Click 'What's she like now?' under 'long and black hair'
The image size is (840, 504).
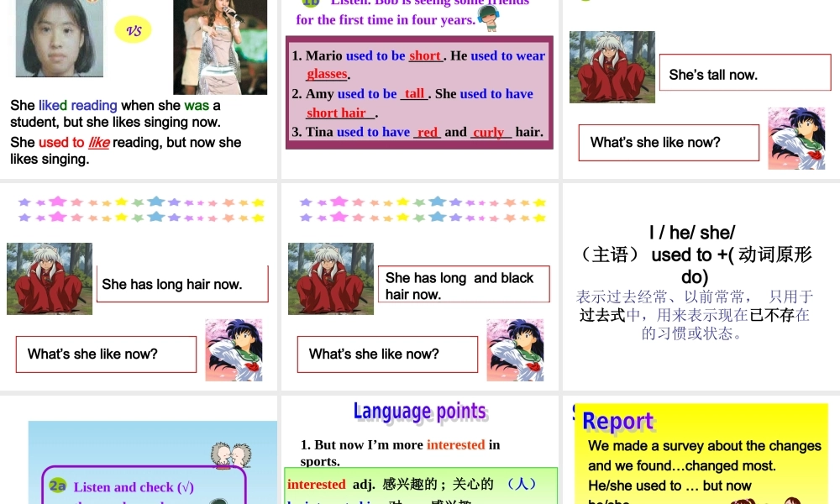387,354
